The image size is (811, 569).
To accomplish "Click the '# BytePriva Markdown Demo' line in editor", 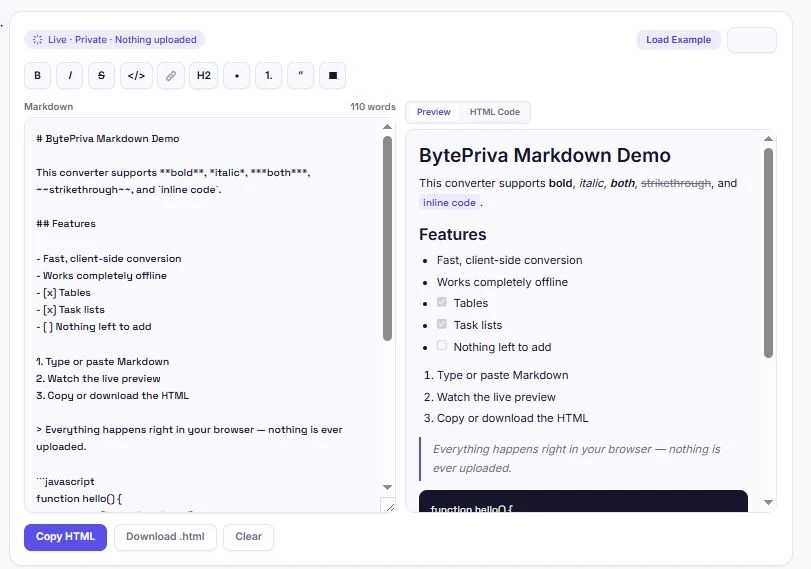I will pos(108,139).
